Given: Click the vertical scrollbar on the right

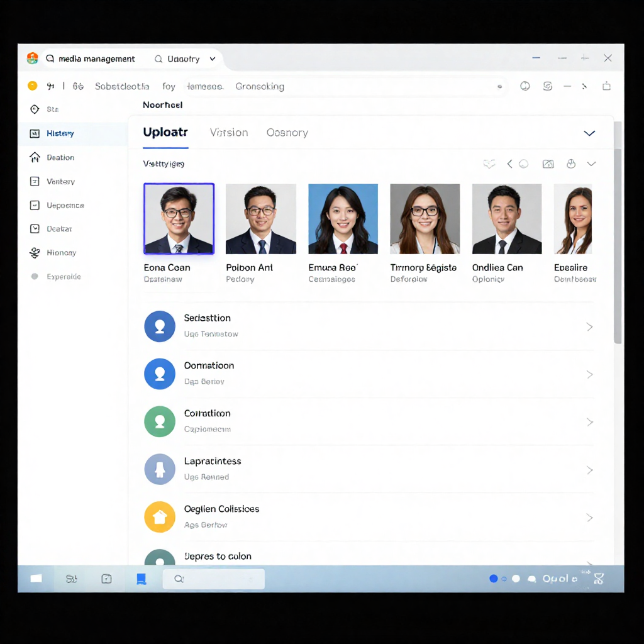Looking at the screenshot, I should (618, 233).
